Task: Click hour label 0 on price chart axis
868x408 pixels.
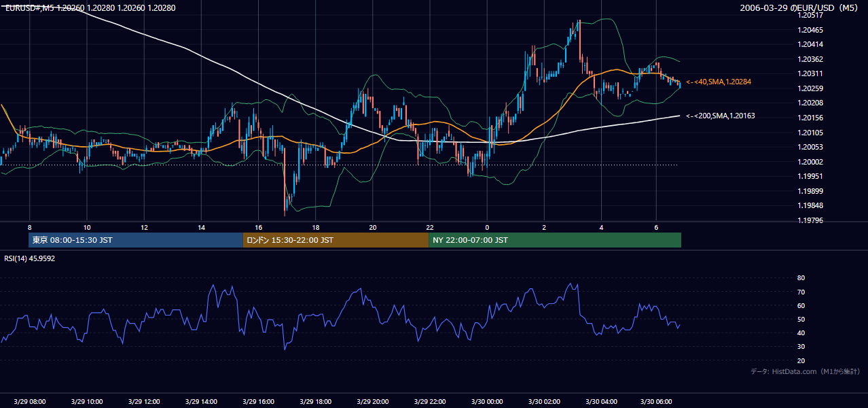Action: coord(487,227)
